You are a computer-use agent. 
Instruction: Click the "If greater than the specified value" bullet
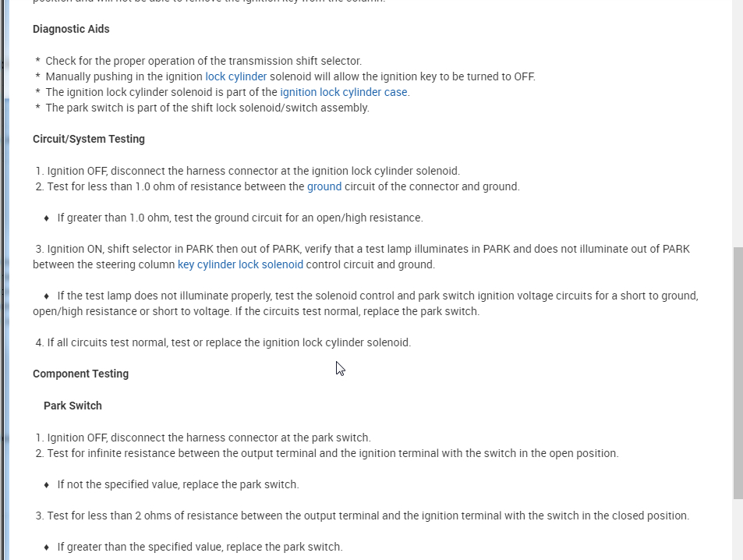pyautogui.click(x=200, y=547)
